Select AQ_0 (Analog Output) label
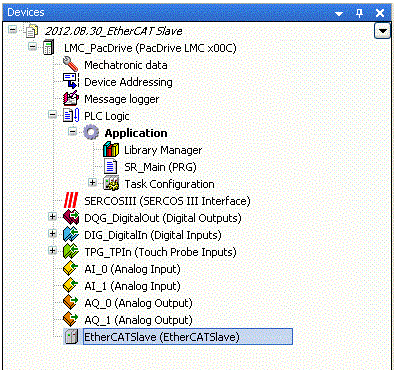Screen dimensions: 399x381 138,303
